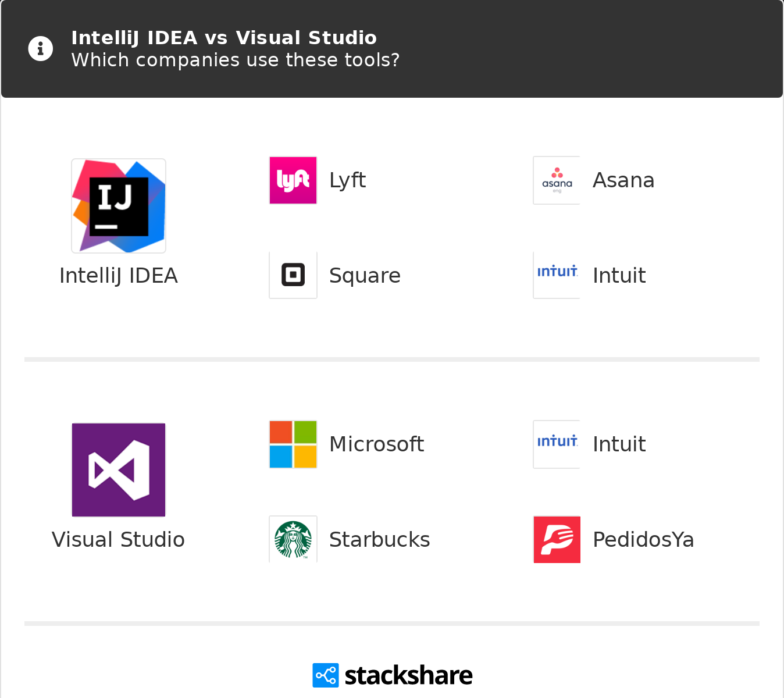Open the stackshare wordmark link

click(x=408, y=675)
